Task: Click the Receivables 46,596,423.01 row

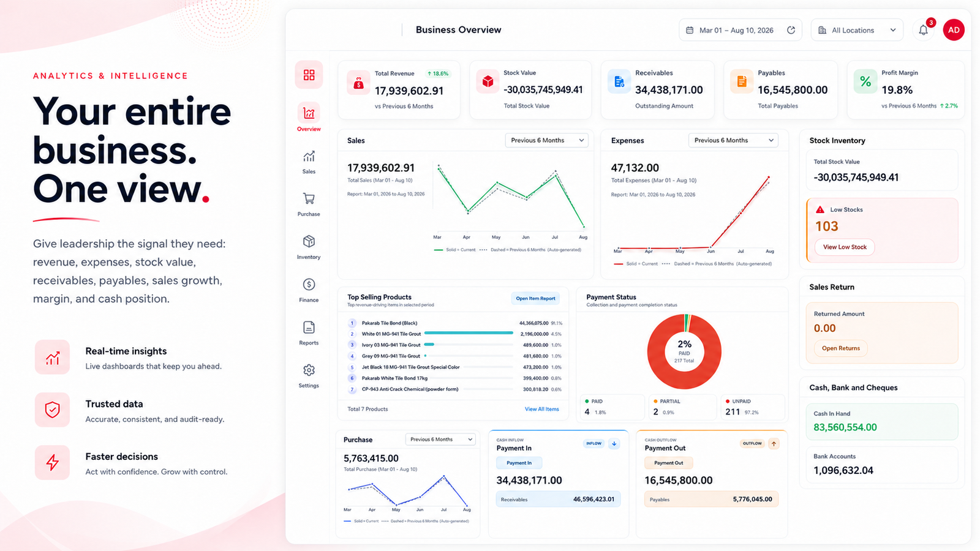Action: (x=558, y=499)
